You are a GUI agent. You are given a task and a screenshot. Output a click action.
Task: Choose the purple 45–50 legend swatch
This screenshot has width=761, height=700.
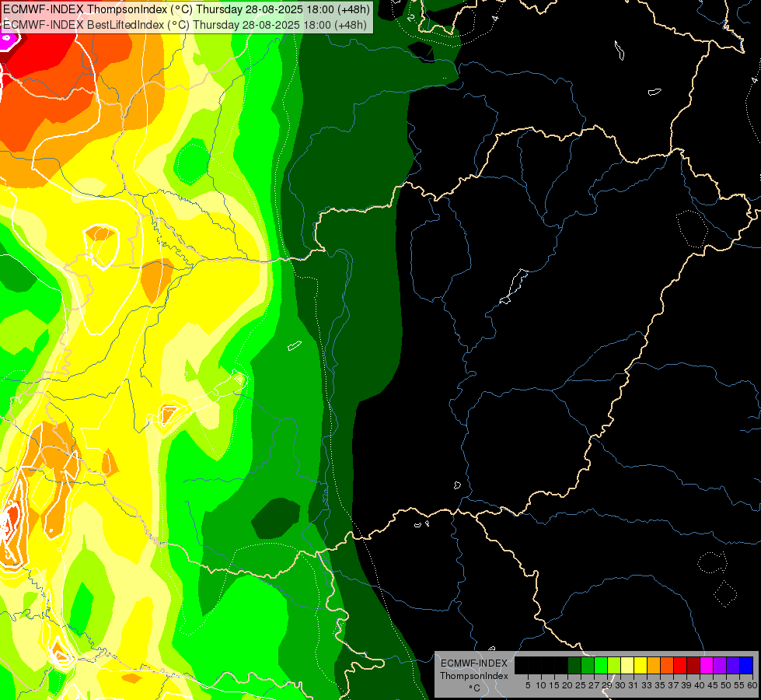(721, 665)
